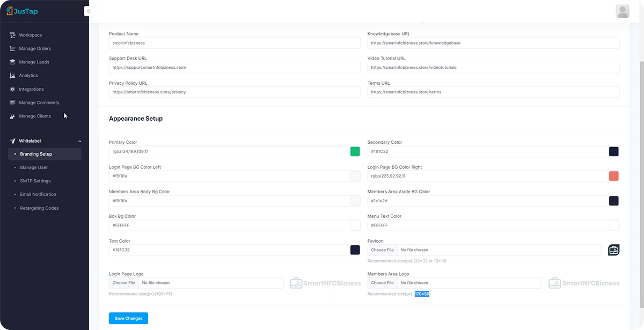
Task: Edit the Support Desk URL field
Action: pos(235,68)
